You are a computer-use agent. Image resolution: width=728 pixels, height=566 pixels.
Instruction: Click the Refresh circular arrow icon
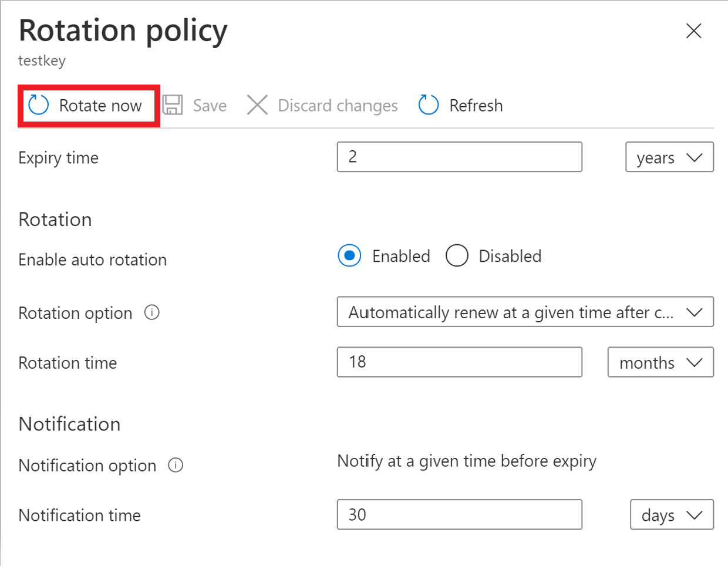[x=428, y=105]
